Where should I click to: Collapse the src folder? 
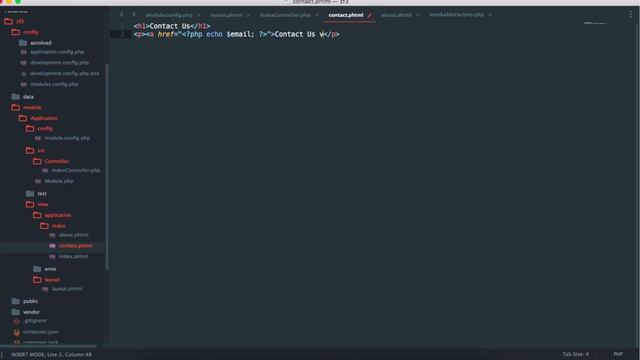click(30, 150)
